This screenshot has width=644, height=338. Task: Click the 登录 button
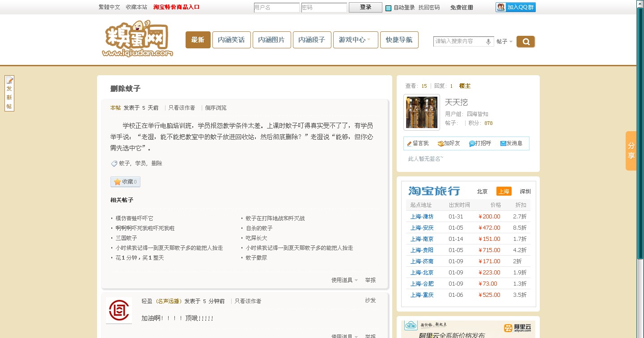click(x=365, y=7)
